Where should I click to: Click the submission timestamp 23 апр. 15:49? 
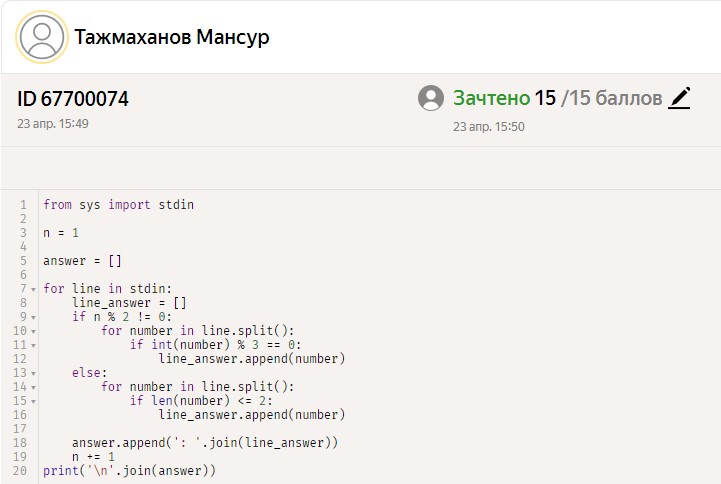click(53, 124)
